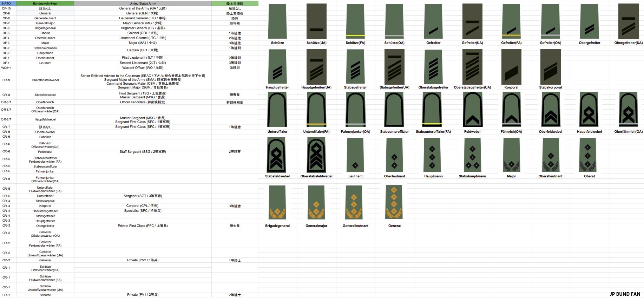This screenshot has height=301, width=644.
Task: Select the Oberstabsgefreiter(UA) insignia image
Action: 472,66
